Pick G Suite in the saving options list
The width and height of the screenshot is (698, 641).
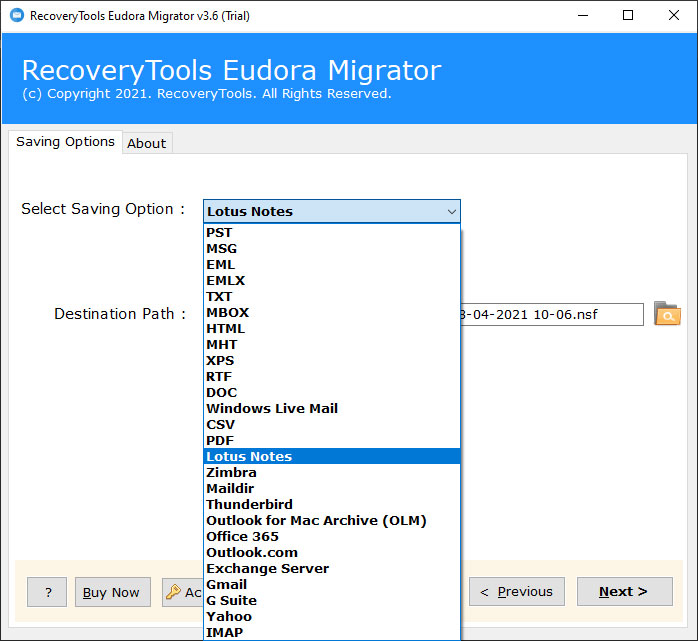tap(332, 600)
